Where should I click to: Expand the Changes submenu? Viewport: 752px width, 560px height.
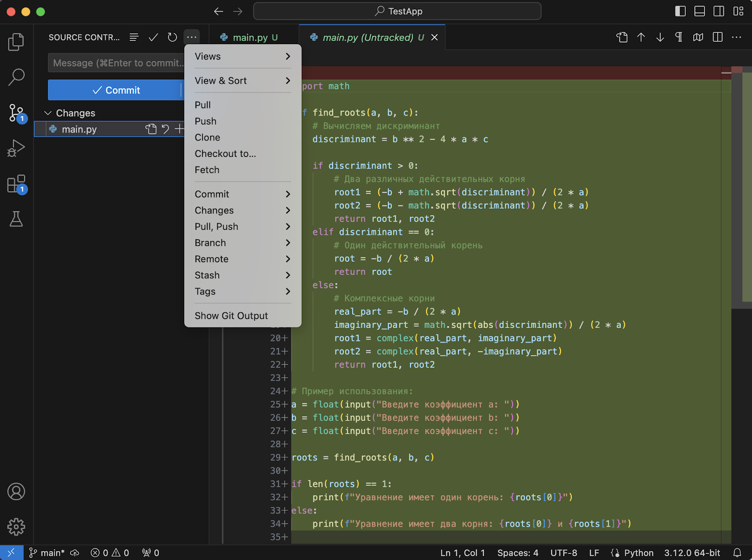pos(243,210)
